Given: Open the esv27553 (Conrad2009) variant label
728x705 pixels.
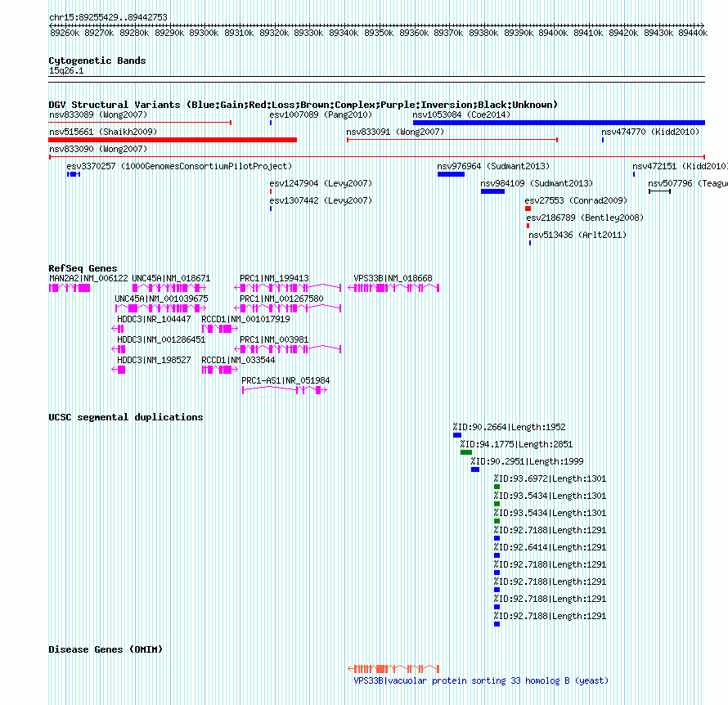Looking at the screenshot, I should 576,200.
